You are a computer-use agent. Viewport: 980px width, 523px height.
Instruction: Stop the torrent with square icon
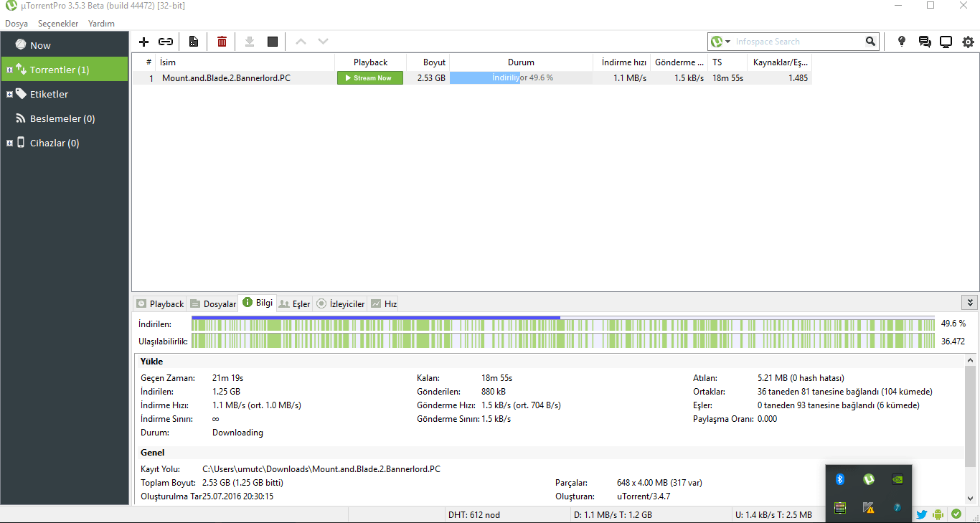273,42
